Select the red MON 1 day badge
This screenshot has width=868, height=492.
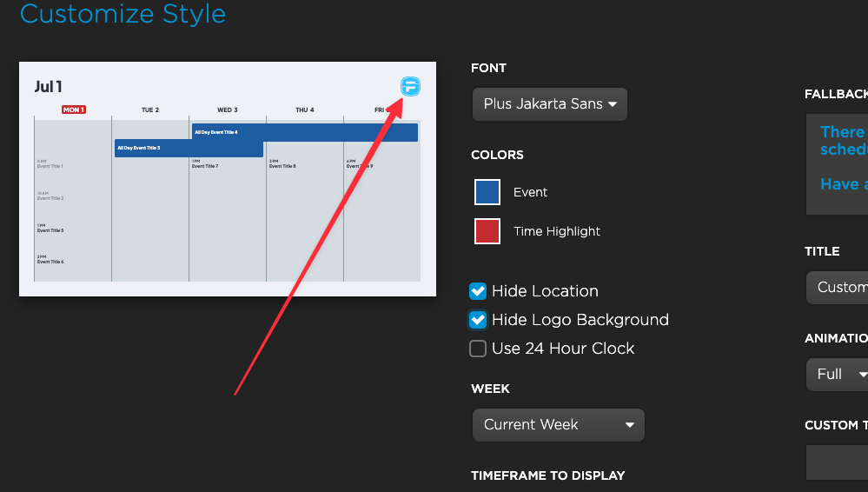74,110
